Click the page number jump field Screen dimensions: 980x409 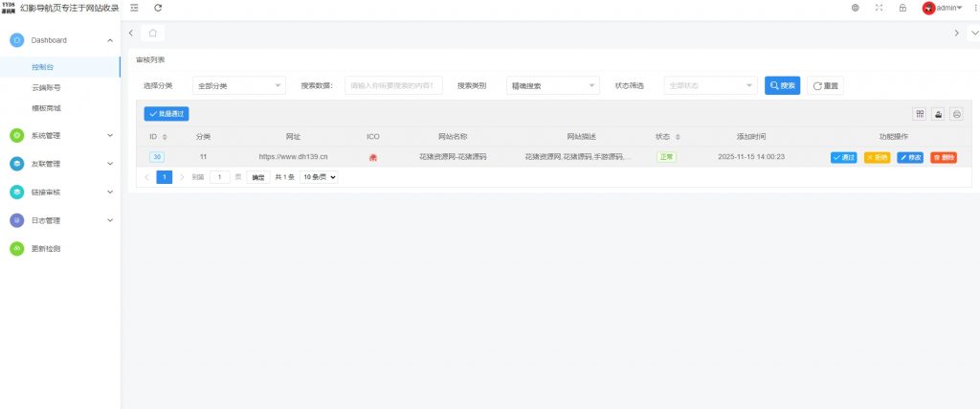coord(220,177)
